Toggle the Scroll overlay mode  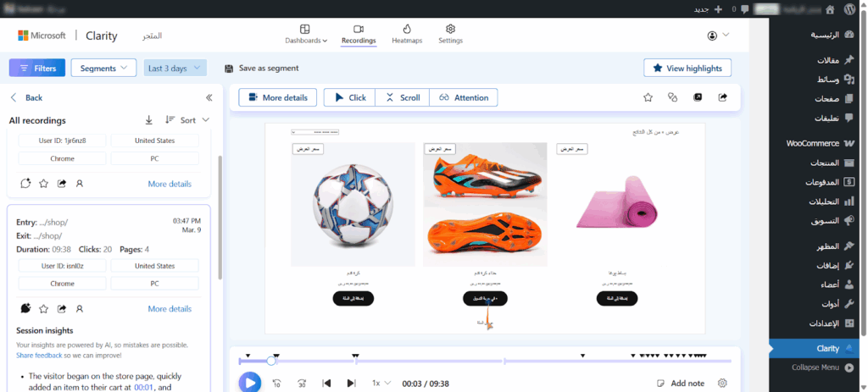pyautogui.click(x=402, y=97)
